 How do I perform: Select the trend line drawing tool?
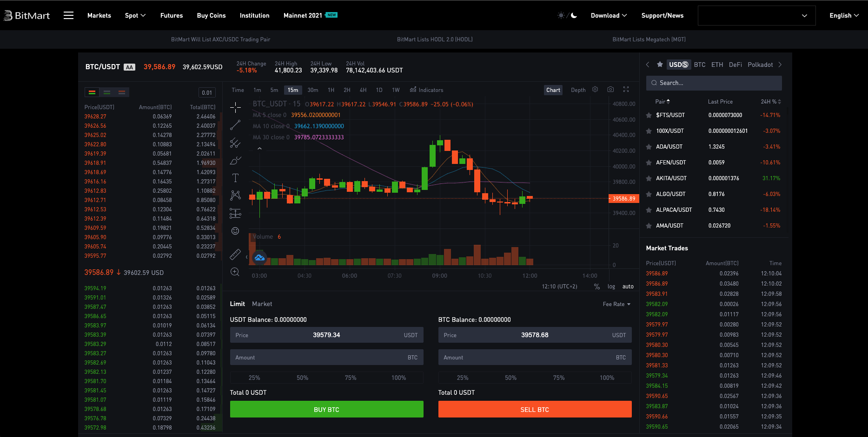tap(235, 125)
